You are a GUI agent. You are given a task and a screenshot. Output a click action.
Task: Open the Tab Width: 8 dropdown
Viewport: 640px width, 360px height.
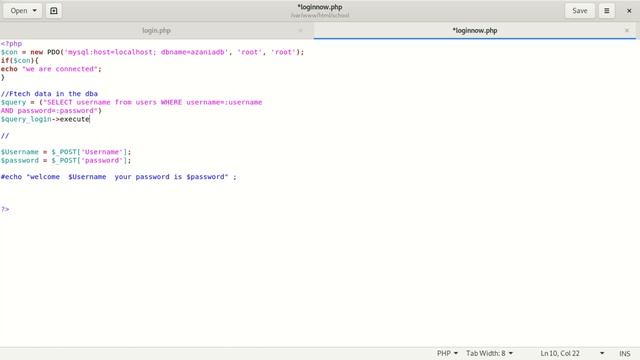489,353
